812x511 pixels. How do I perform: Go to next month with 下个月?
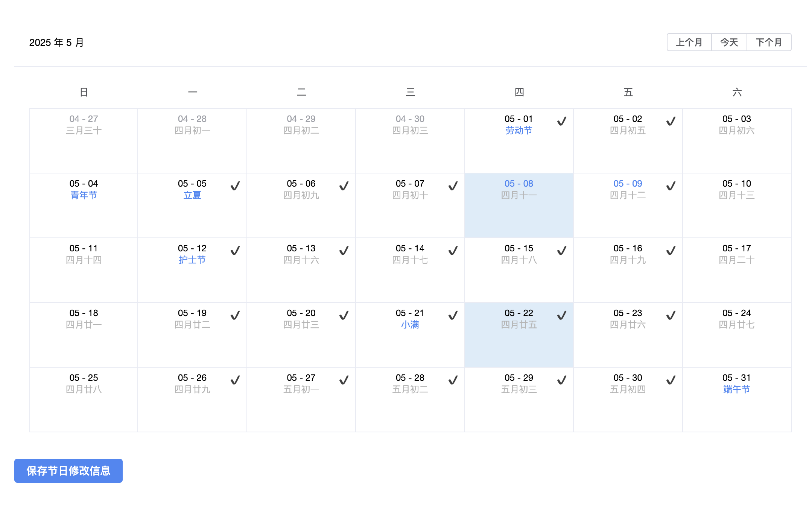(x=769, y=43)
